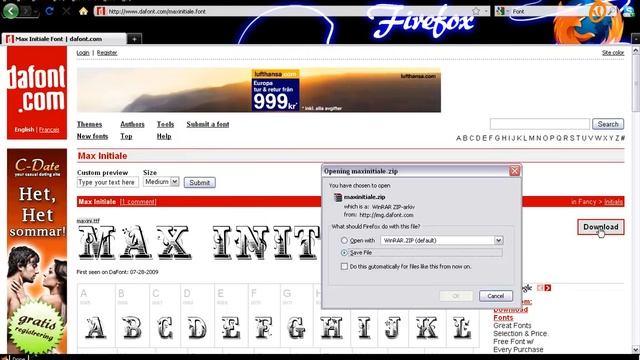Close the Opening maxinitiale.zip dialog
This screenshot has height=360, width=640.
[514, 171]
